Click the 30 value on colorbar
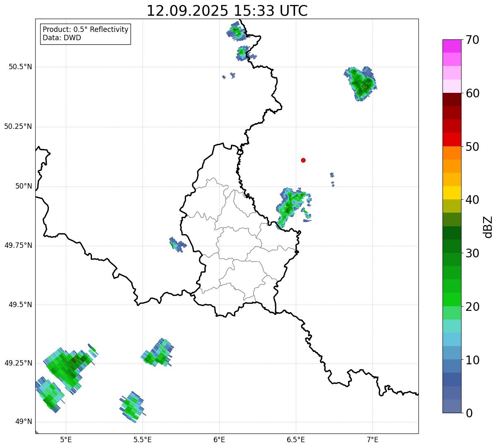The image size is (498, 448). click(472, 253)
